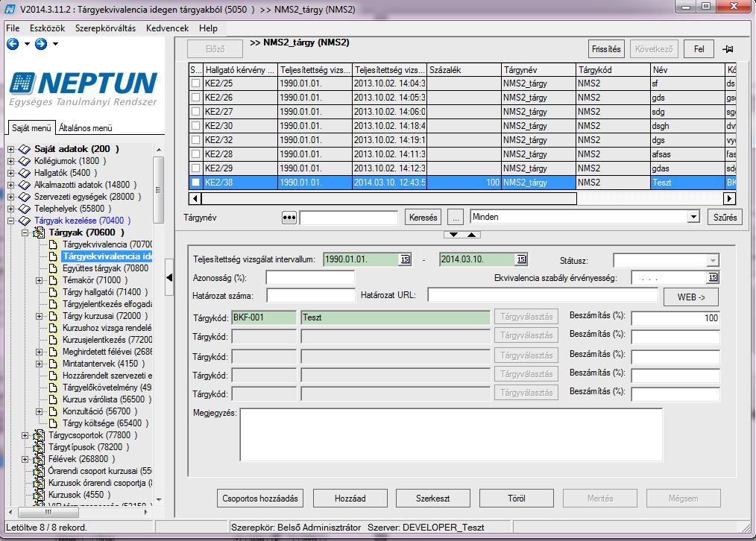Open calendar for interval end date 2014.03.10.
Image resolution: width=756 pixels, height=541 pixels.
[521, 259]
